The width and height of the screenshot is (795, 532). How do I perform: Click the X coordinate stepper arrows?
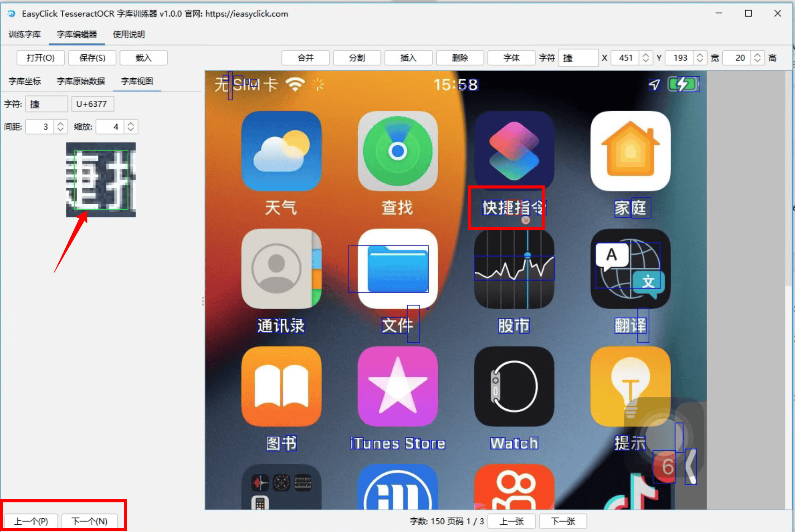[x=645, y=58]
